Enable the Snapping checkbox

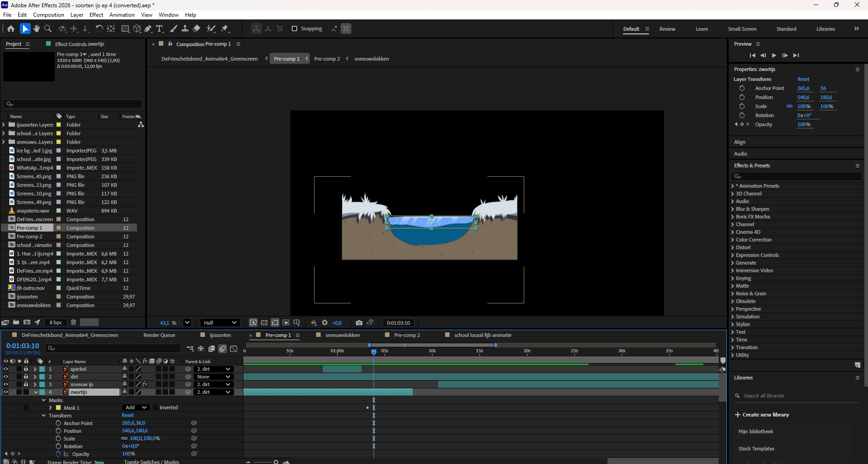pos(294,28)
